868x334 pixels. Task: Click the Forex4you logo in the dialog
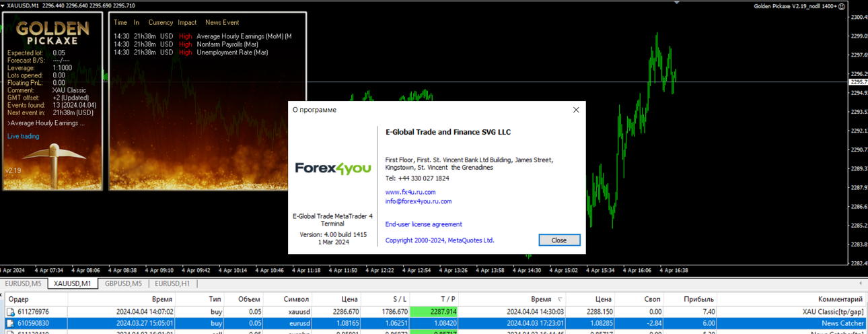point(333,168)
